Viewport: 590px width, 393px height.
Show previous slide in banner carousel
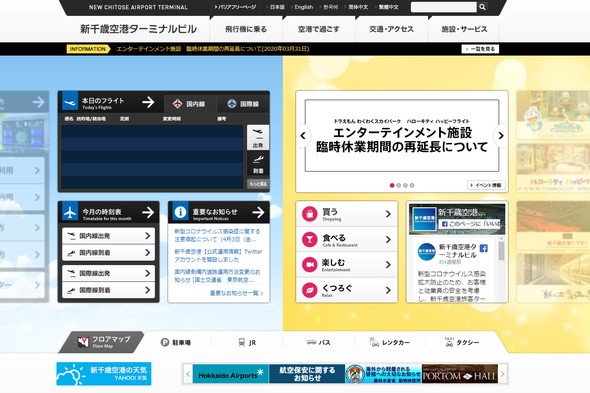click(303, 136)
